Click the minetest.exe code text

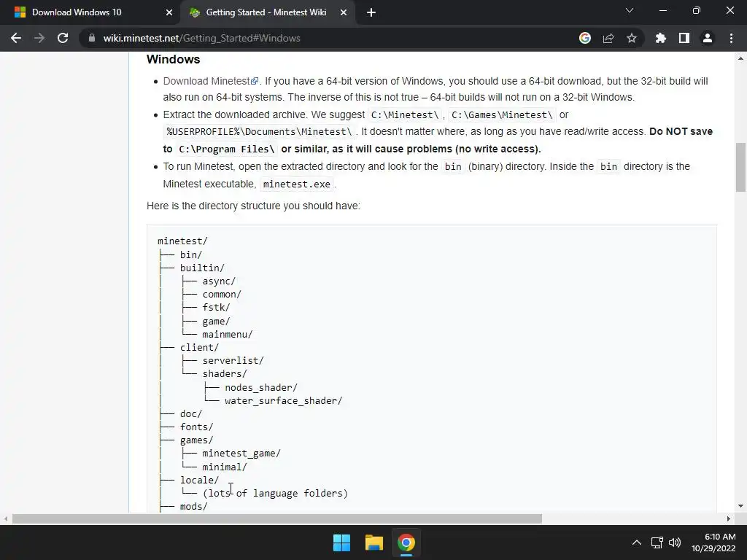click(x=297, y=184)
